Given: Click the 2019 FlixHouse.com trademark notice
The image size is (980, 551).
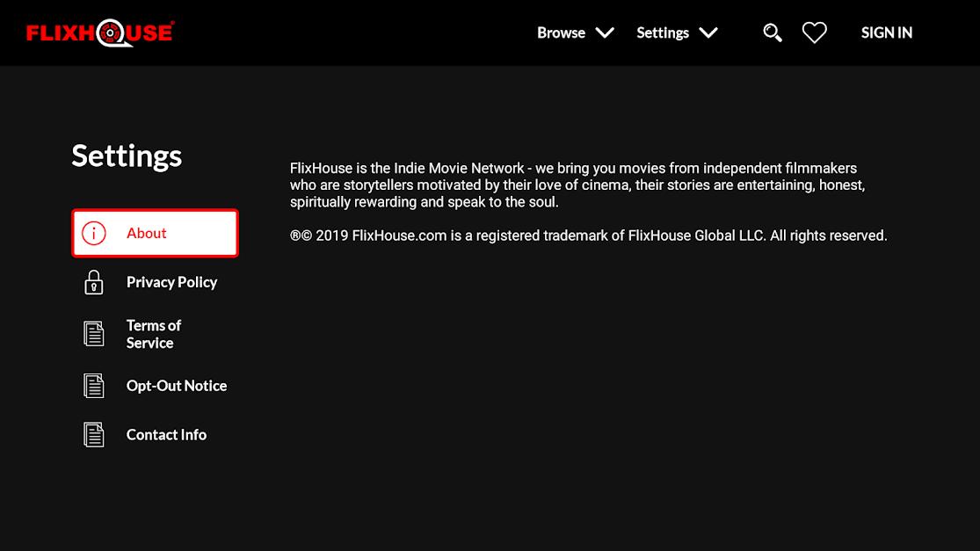Looking at the screenshot, I should (588, 236).
